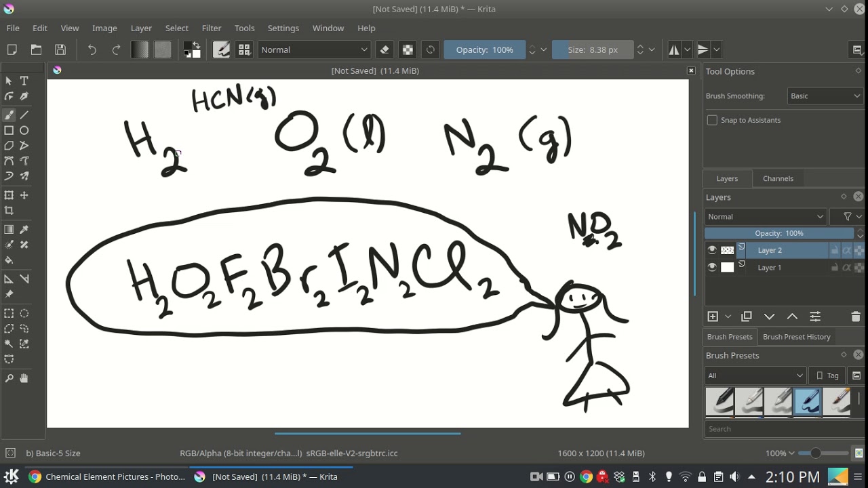The width and height of the screenshot is (868, 488).
Task: Expand the add layer type arrow
Action: [728, 317]
